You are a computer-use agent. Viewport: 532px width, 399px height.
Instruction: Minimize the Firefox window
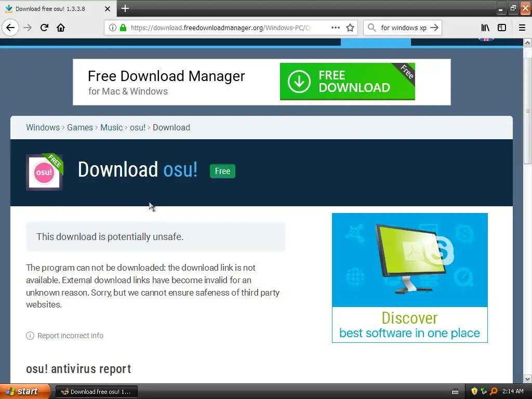click(500, 8)
